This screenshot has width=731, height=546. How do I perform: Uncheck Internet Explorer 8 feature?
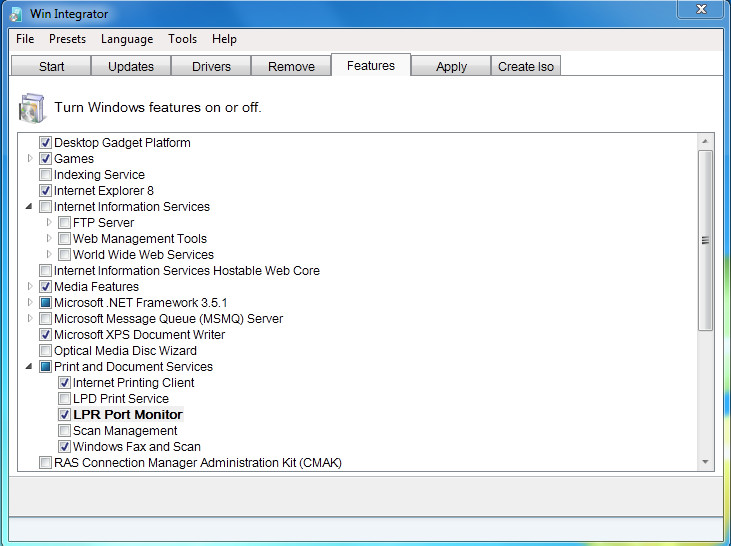45,191
